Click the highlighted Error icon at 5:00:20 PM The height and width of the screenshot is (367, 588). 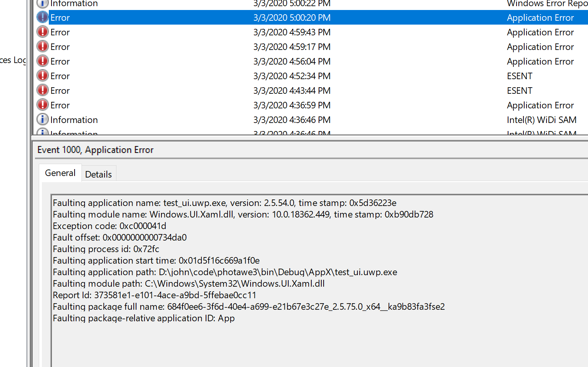42,17
